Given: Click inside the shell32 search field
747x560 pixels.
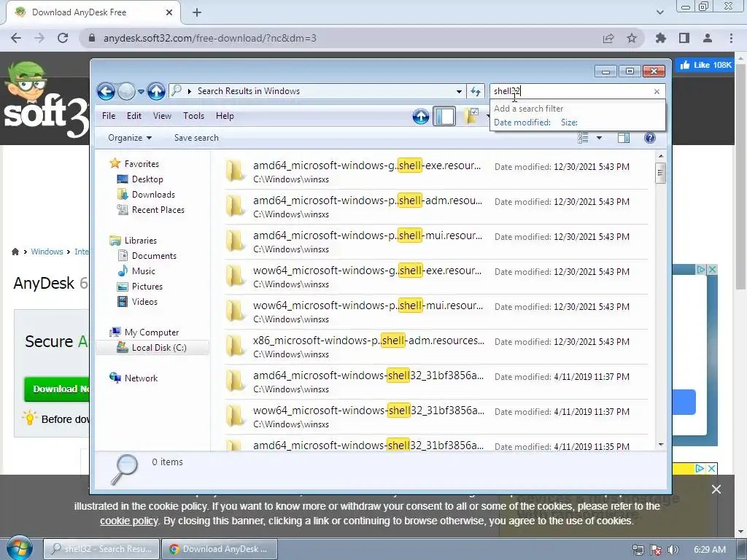Looking at the screenshot, I should 572,91.
